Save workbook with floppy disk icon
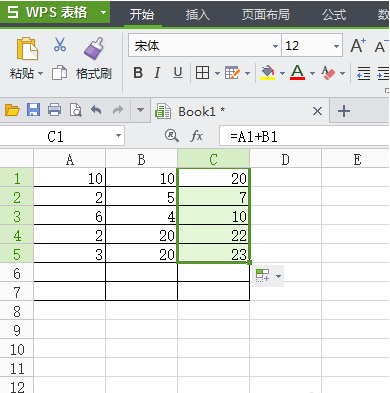This screenshot has height=393, width=390. click(33, 110)
